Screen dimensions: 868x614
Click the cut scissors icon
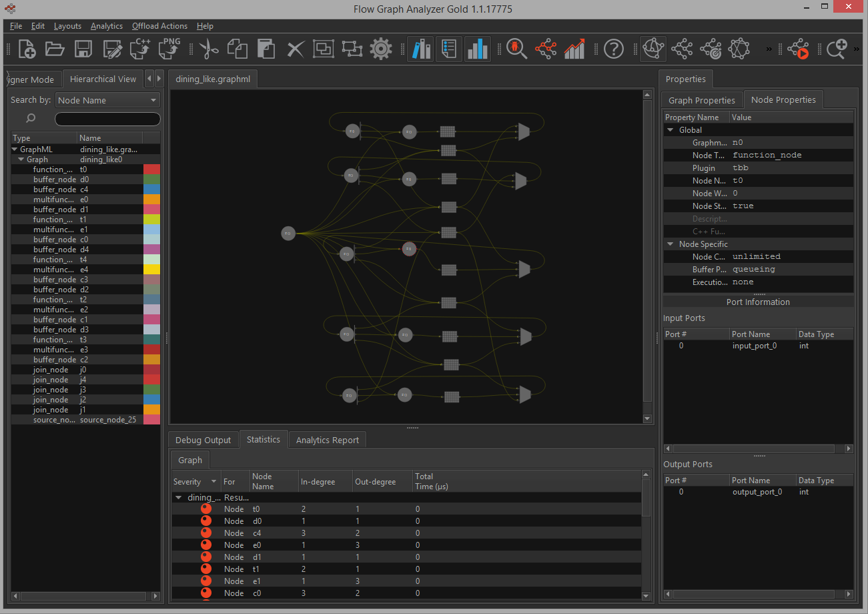click(208, 49)
